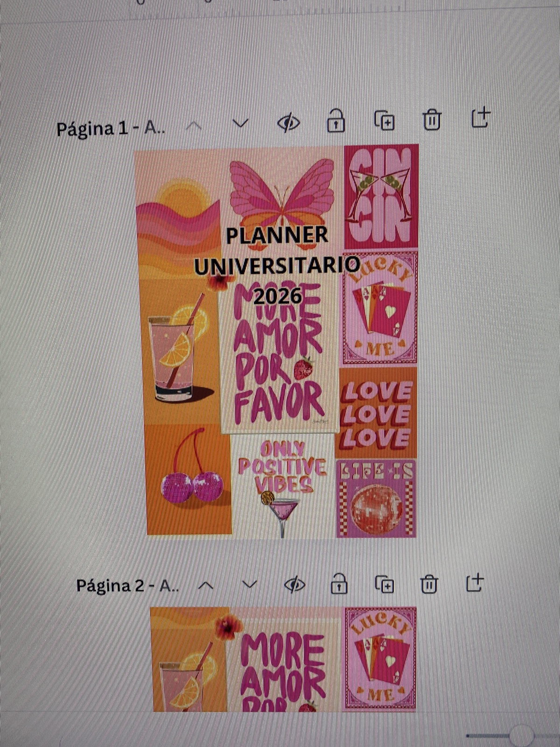The height and width of the screenshot is (747, 560).
Task: Duplicate Página 1 with the copy icon
Action: (x=385, y=121)
